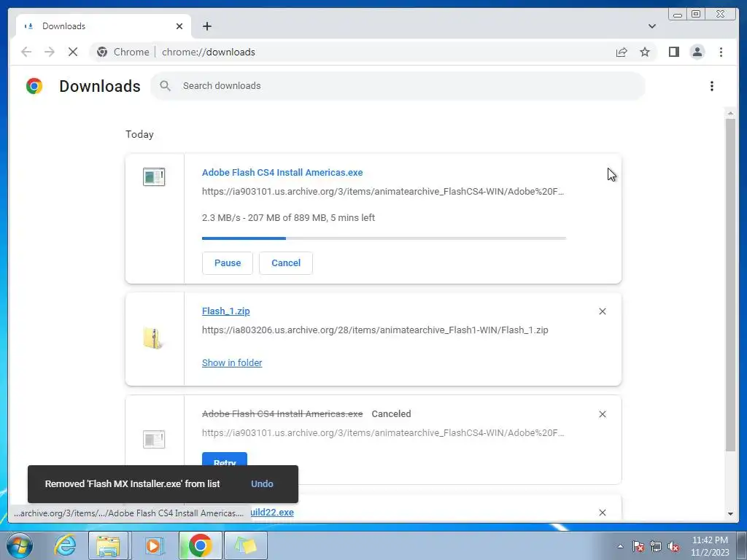This screenshot has width=747, height=560.
Task: Open Windows Explorer from the taskbar
Action: pos(108,545)
